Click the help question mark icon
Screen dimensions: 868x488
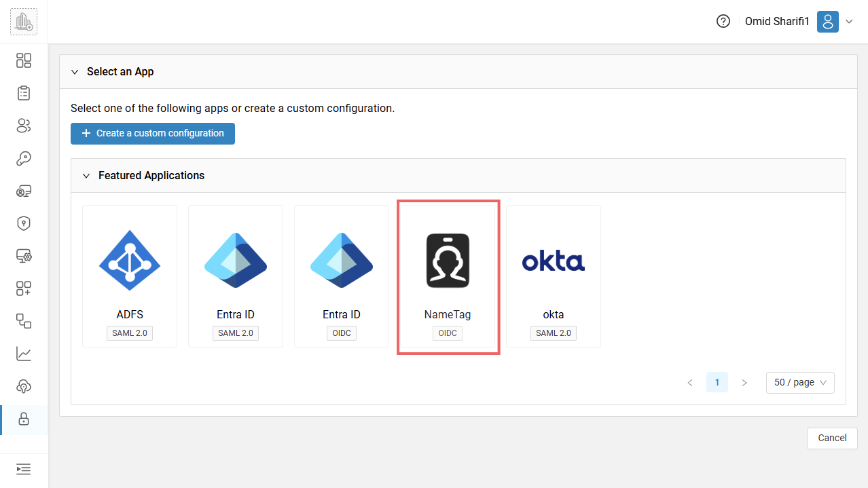coord(723,21)
